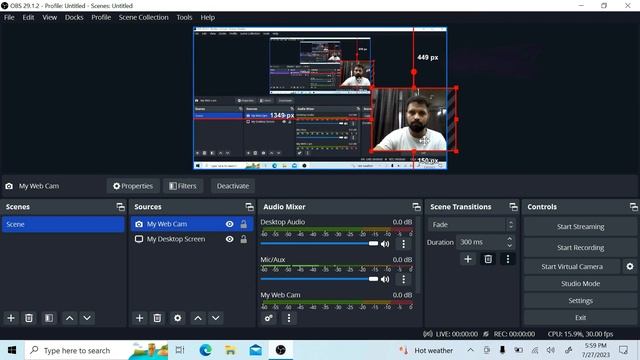The width and height of the screenshot is (640, 360).
Task: Add a new source with plus icon
Action: pyautogui.click(x=139, y=318)
